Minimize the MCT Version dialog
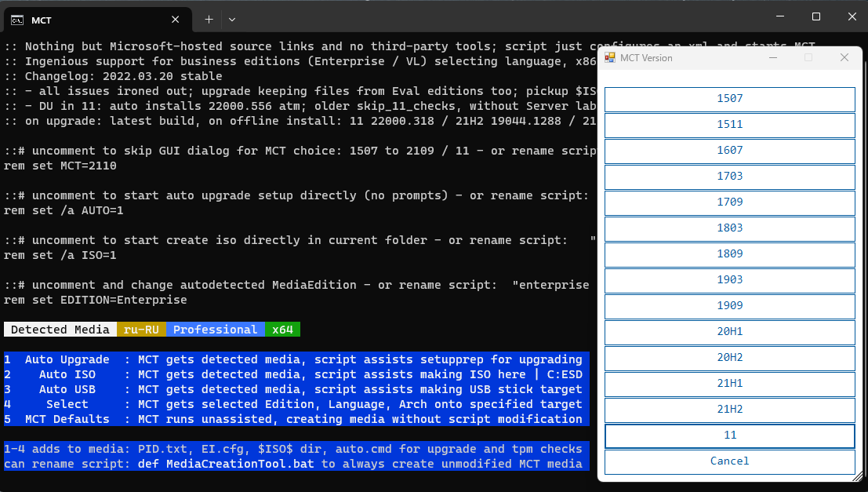 pos(773,57)
